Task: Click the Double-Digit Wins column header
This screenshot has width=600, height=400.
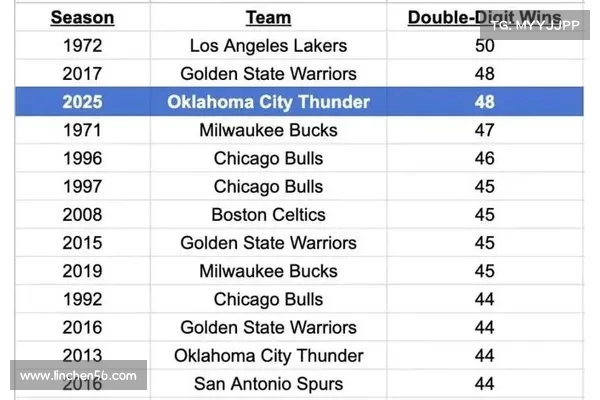Action: coord(484,18)
